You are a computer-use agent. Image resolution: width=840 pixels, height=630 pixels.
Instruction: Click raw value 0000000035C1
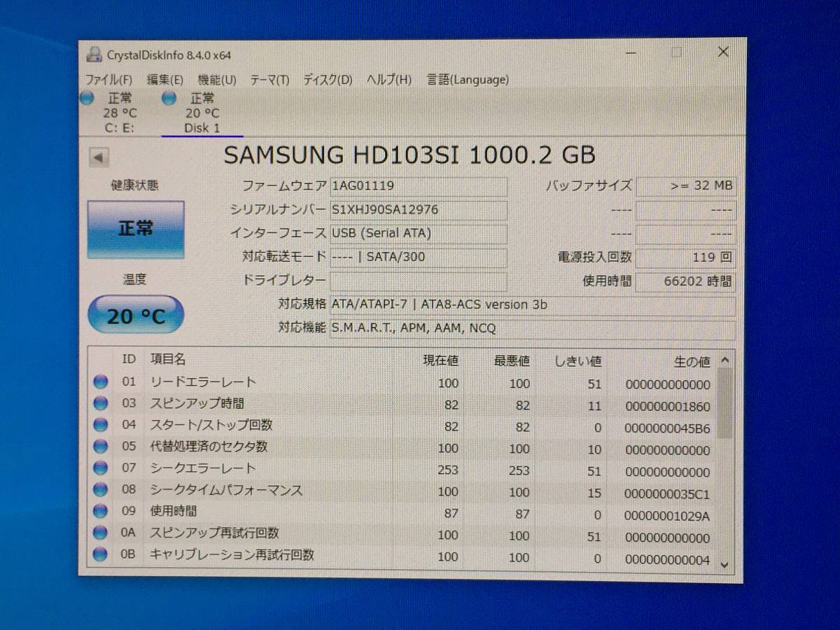[667, 494]
